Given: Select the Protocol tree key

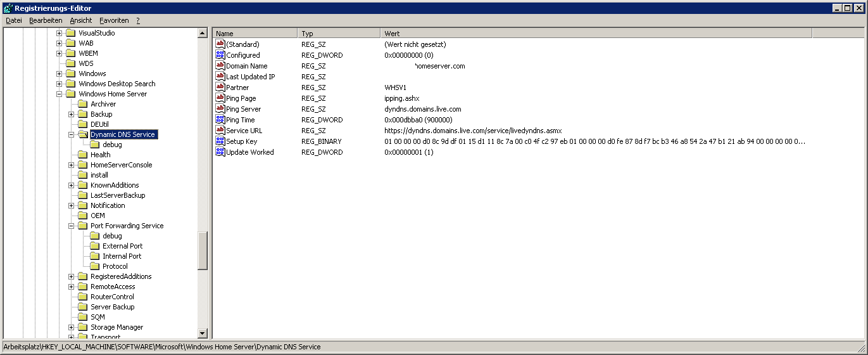Looking at the screenshot, I should tap(115, 266).
